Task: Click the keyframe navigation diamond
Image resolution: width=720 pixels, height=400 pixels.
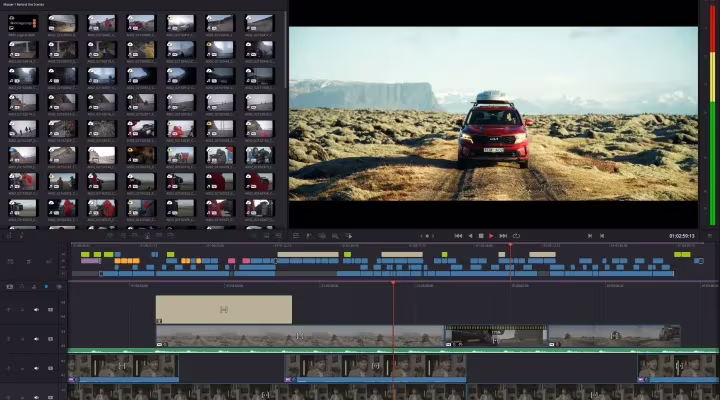Action: pos(427,236)
